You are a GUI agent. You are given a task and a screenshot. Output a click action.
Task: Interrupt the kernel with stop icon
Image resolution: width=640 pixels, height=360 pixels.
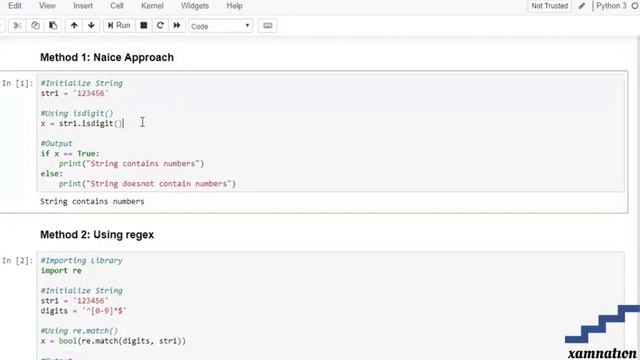[x=144, y=26]
